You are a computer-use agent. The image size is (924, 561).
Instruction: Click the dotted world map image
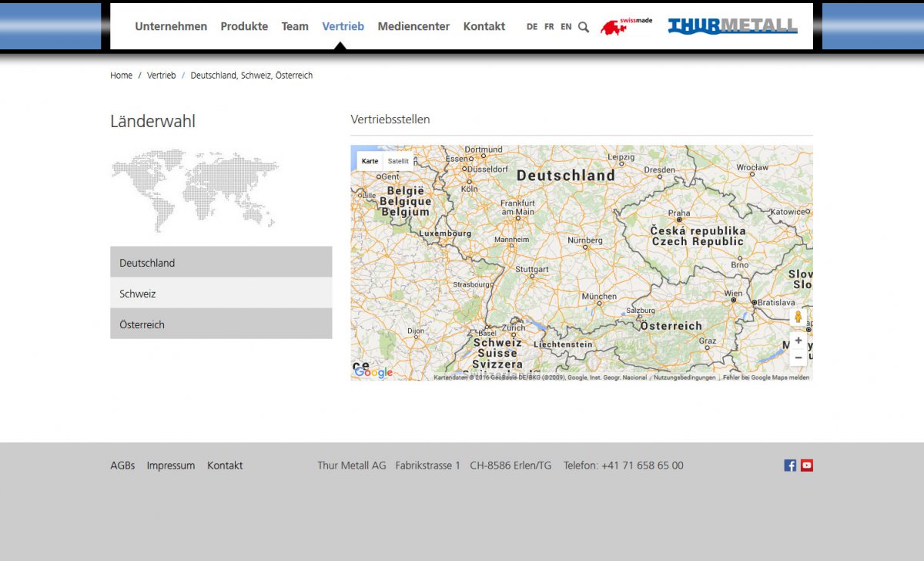(195, 189)
